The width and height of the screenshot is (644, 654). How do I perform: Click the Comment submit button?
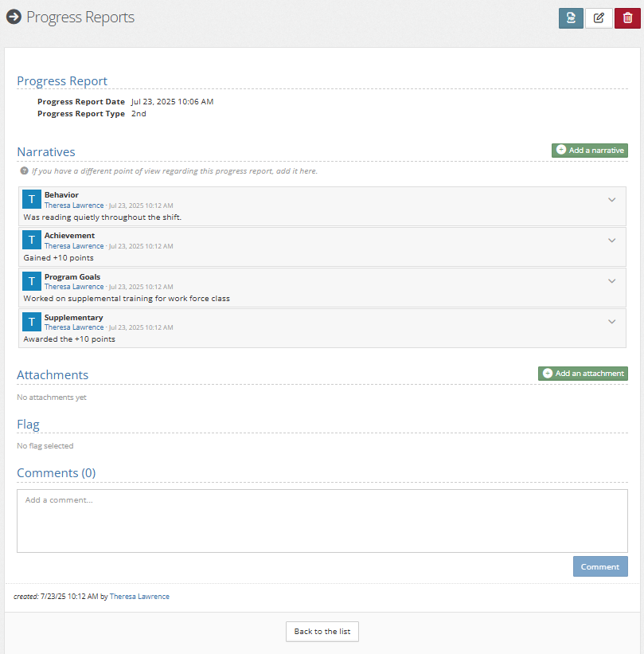pos(600,566)
